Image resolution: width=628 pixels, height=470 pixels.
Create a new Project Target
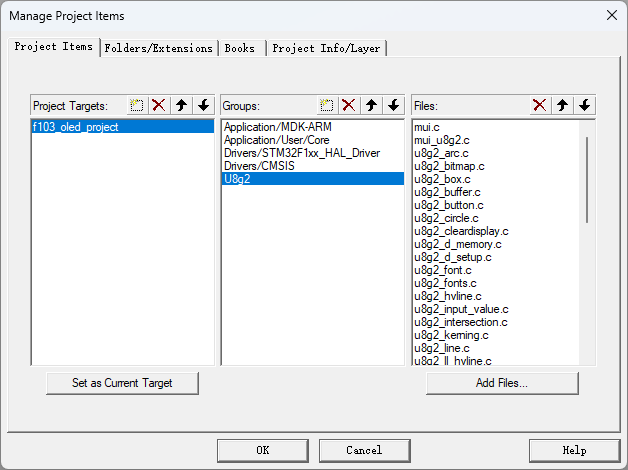137,106
